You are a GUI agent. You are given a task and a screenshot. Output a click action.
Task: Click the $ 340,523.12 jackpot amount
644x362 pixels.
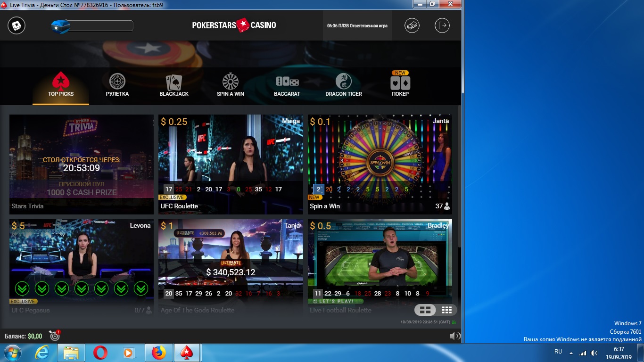(231, 272)
